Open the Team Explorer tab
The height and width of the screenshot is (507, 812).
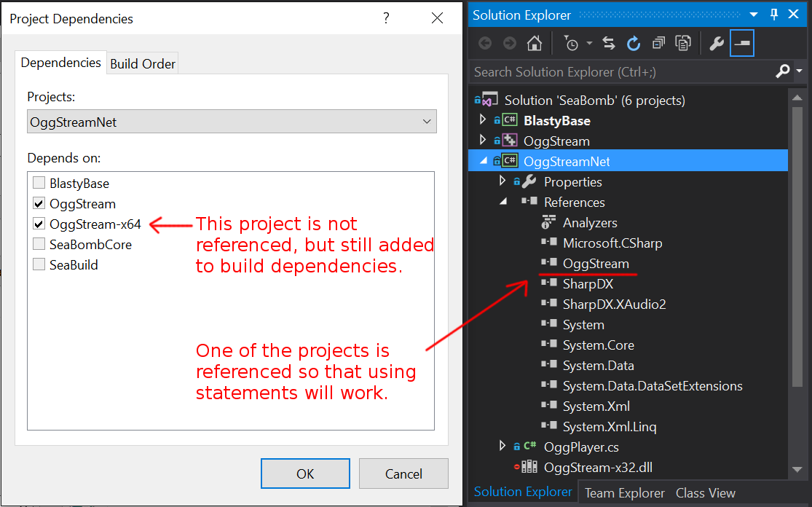pos(624,492)
